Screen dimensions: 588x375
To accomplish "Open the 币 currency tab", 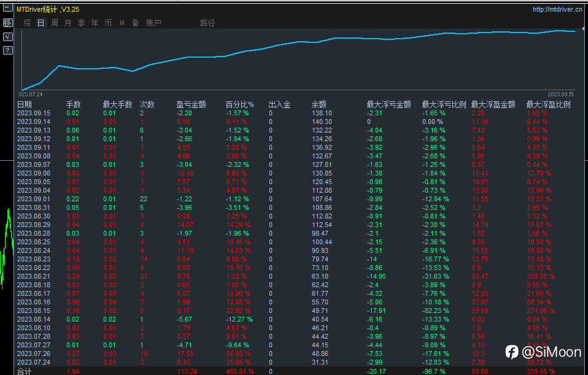I will pos(108,23).
